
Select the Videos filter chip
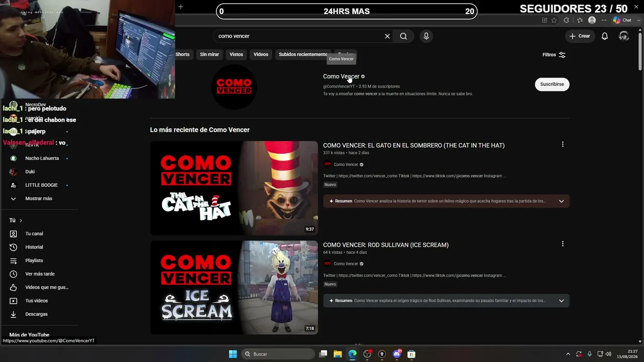261,54
